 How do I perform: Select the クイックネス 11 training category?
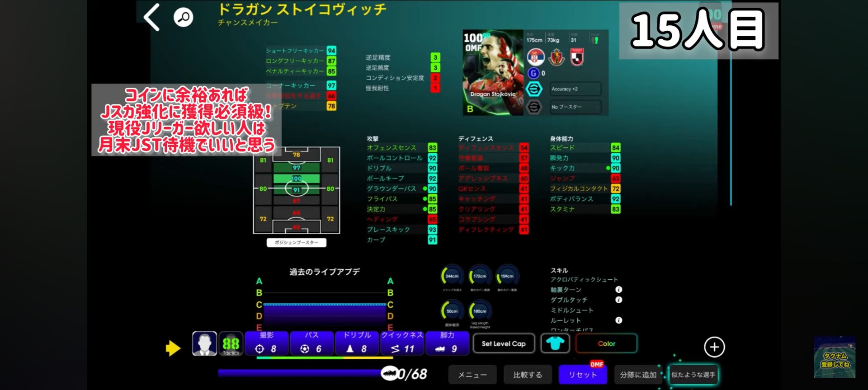(x=402, y=343)
